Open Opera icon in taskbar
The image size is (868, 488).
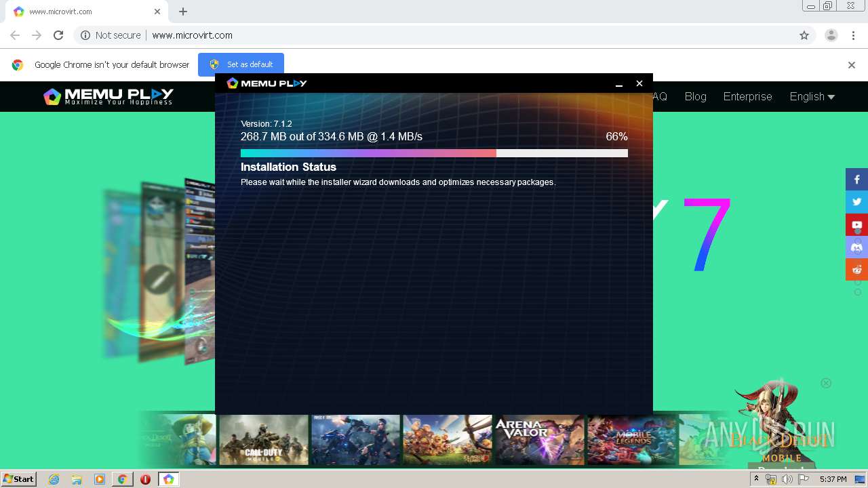[x=145, y=479]
